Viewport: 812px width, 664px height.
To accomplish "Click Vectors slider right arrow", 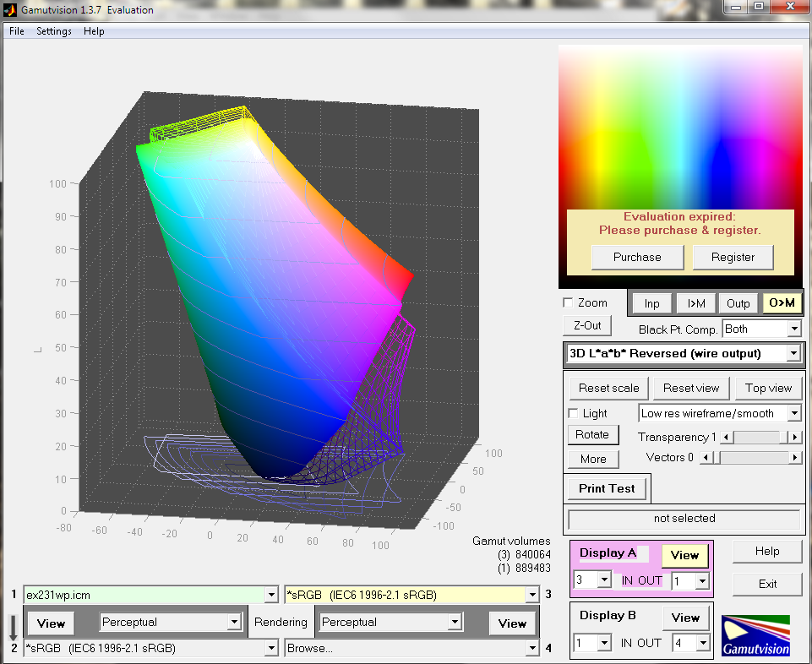I will 795,457.
